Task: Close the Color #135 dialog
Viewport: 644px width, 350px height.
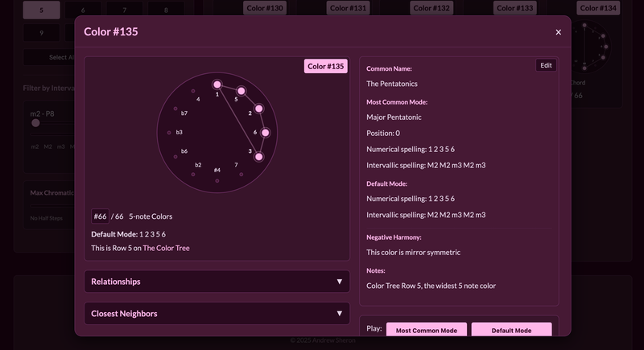Action: pos(558,32)
